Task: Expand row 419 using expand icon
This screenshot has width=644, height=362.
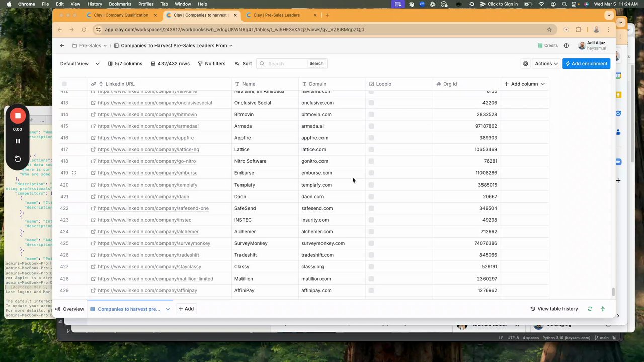Action: coord(74,173)
